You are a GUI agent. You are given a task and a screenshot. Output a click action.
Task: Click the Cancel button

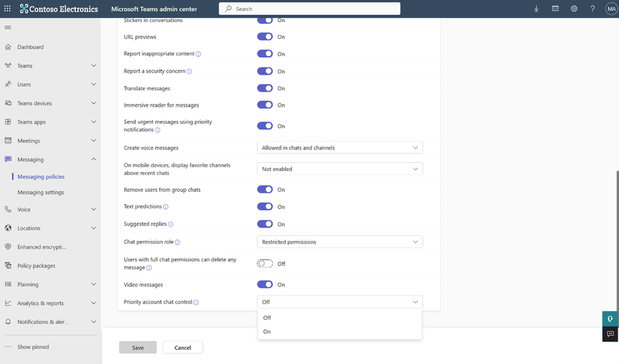click(x=183, y=347)
